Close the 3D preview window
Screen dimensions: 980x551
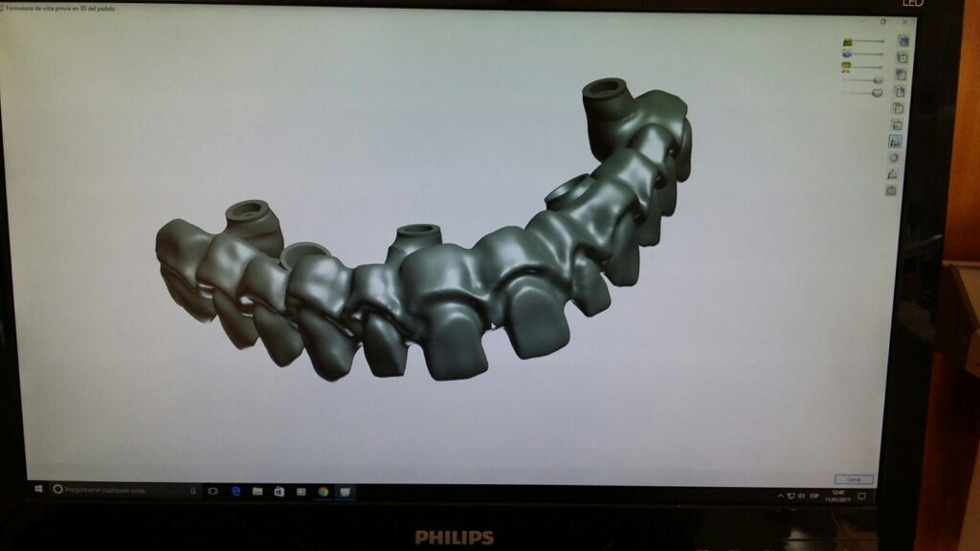904,22
